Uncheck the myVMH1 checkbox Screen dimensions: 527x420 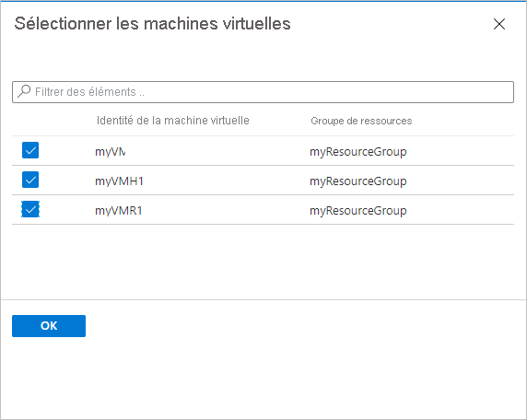tap(30, 180)
